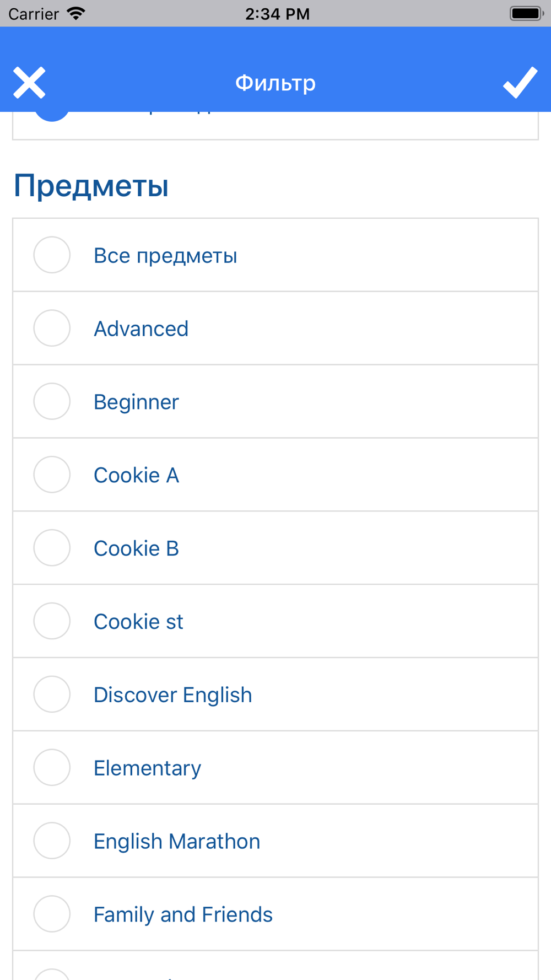551x980 pixels.
Task: Choose the Discover English radio circle
Action: click(52, 694)
